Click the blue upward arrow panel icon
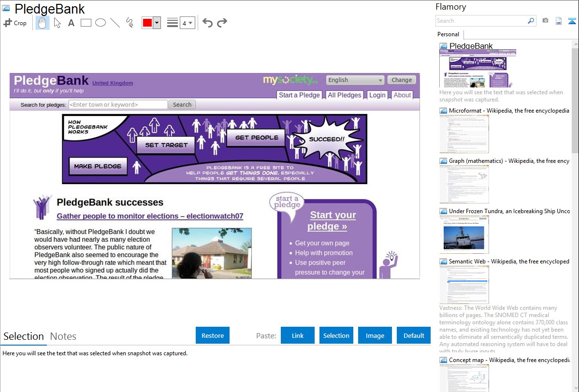This screenshot has height=392, width=579. [572, 21]
